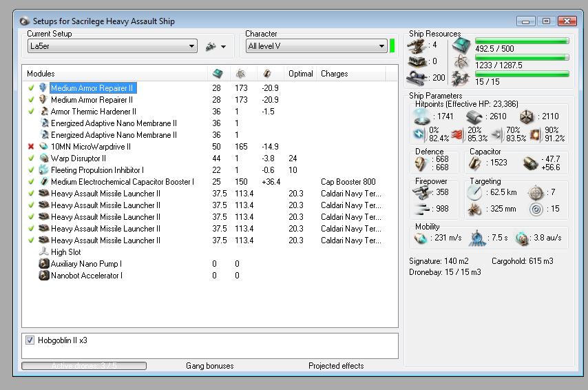
Task: Click the ship icon next to setup dropdown
Action: tap(211, 47)
